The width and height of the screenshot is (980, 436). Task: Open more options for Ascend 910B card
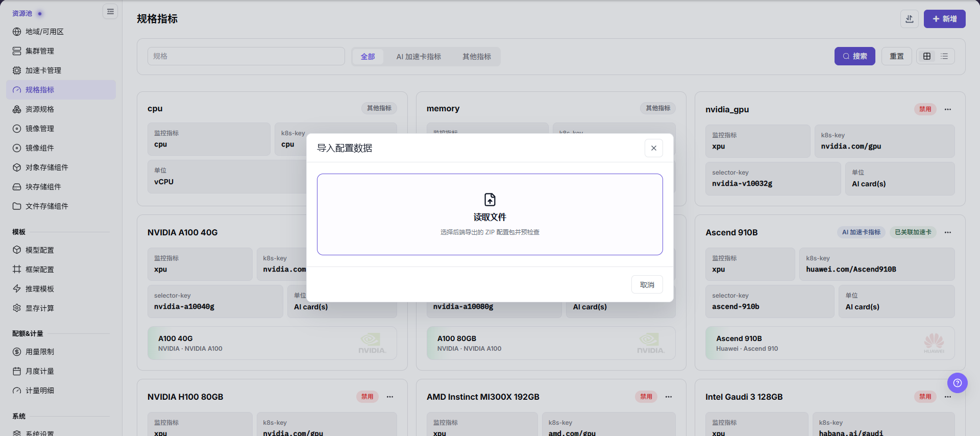tap(948, 232)
